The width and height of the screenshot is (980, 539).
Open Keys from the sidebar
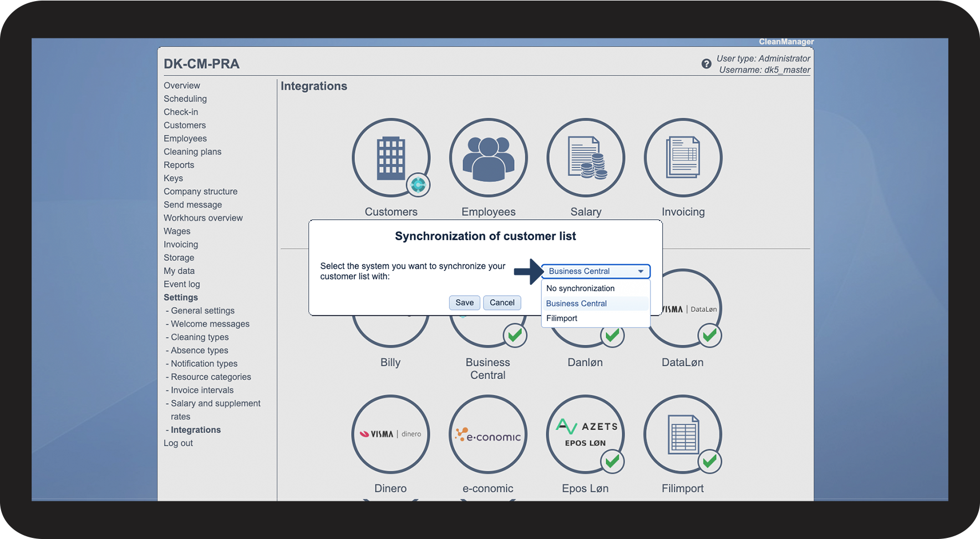173,178
